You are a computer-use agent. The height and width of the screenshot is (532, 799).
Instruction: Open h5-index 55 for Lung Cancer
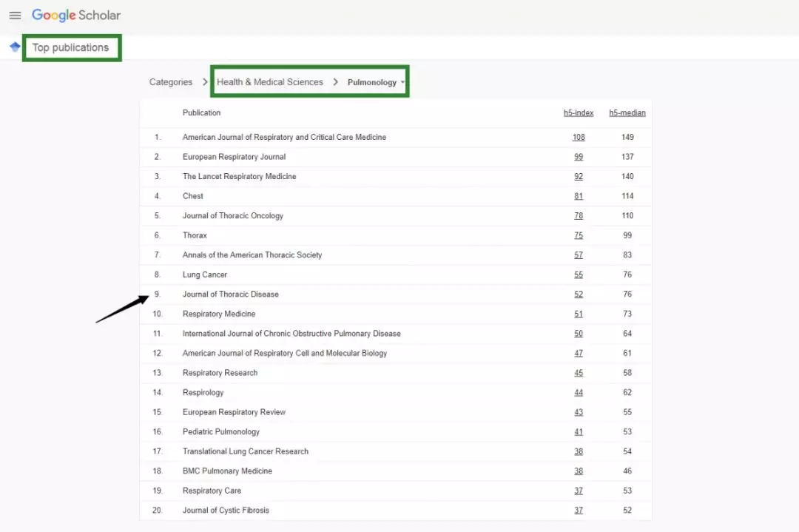point(579,275)
